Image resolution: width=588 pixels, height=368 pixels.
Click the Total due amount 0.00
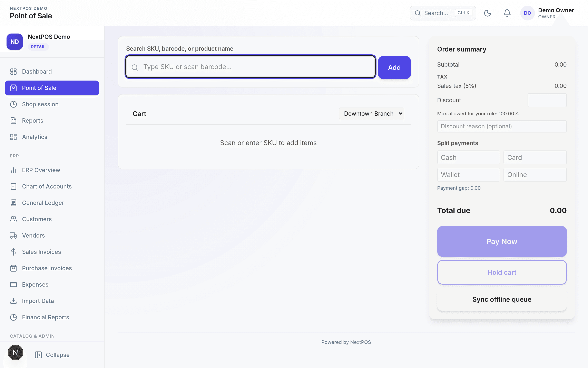coord(558,210)
